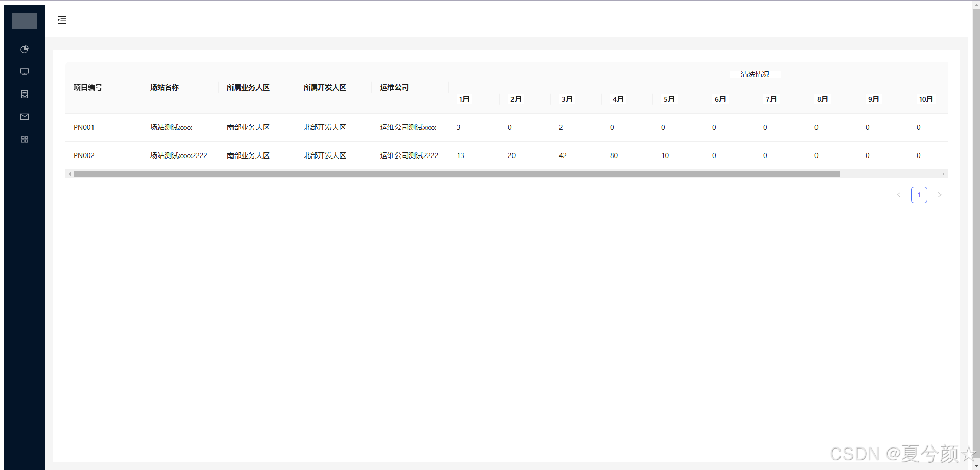Click the right arrow of horizontal table scrollbar
980x470 pixels.
pos(943,174)
